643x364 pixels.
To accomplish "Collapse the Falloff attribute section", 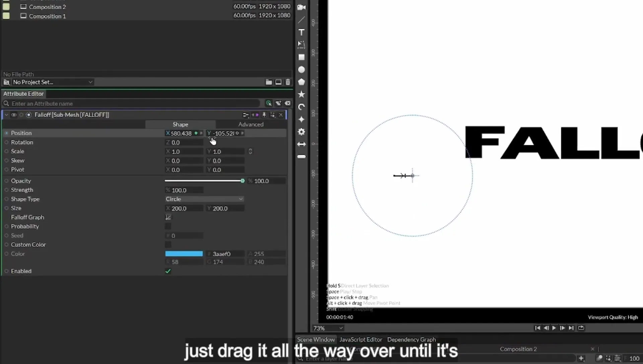I will tap(6, 115).
